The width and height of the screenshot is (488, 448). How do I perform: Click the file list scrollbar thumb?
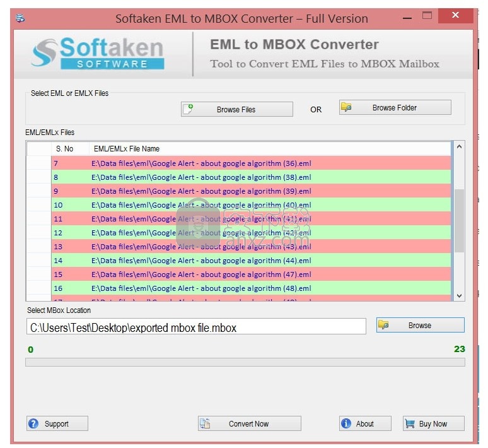tap(459, 221)
